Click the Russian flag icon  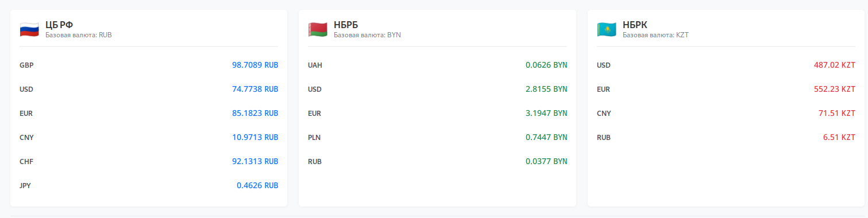(x=29, y=29)
